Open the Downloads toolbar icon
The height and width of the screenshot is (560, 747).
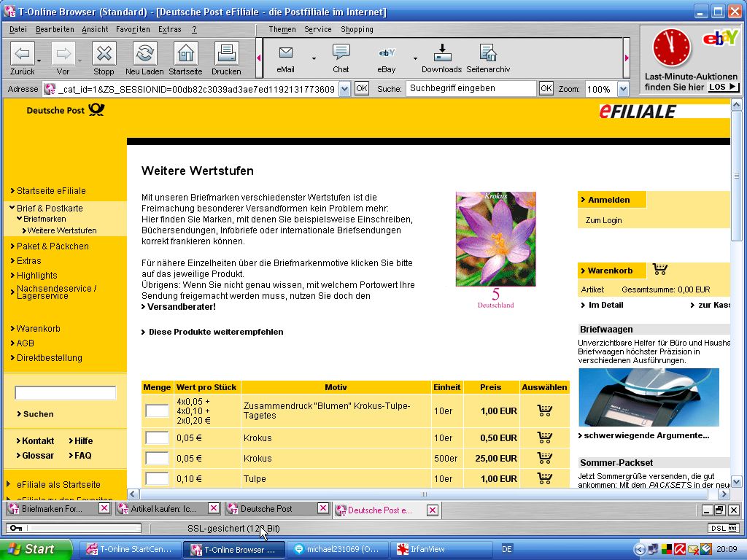pos(441,53)
